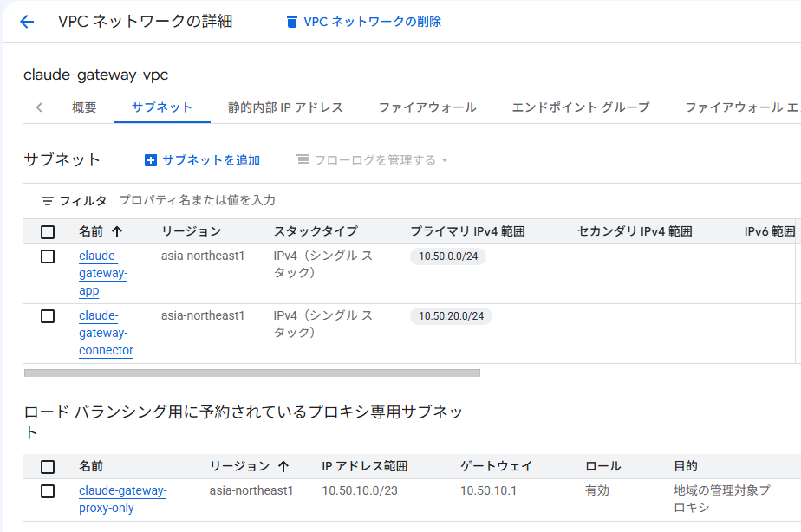This screenshot has height=532, width=801.
Task: Click the セカンダリ IPv4 範囲 column header
Action: 635,231
